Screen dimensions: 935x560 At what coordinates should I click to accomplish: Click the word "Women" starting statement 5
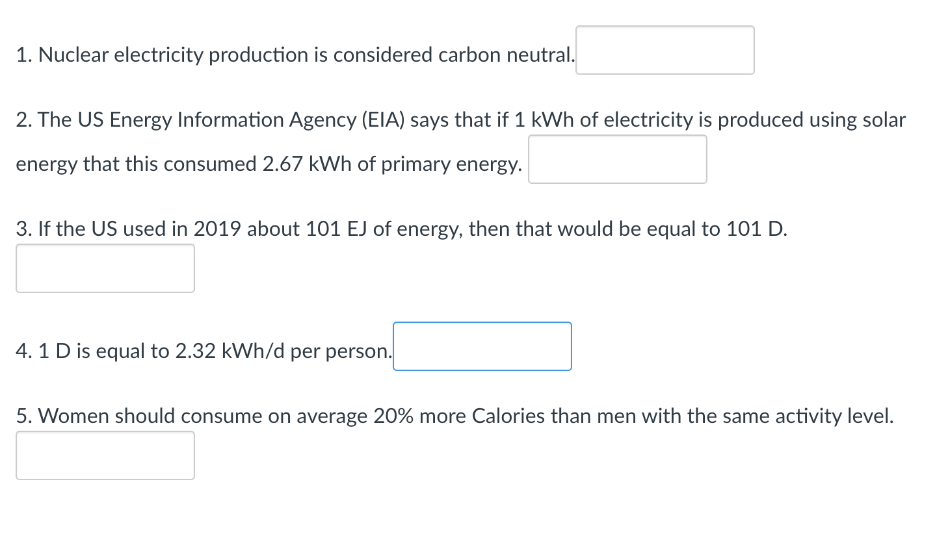coord(73,416)
